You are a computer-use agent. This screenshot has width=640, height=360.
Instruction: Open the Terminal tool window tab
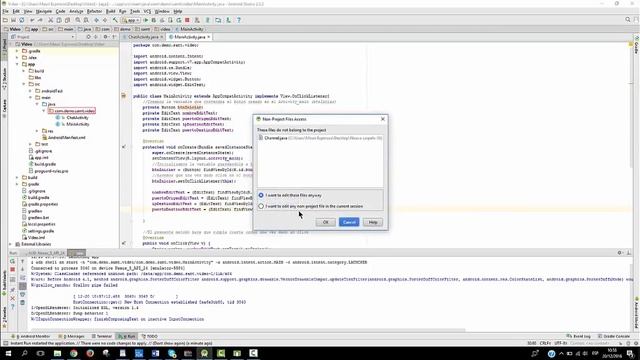pyautogui.click(x=102, y=336)
